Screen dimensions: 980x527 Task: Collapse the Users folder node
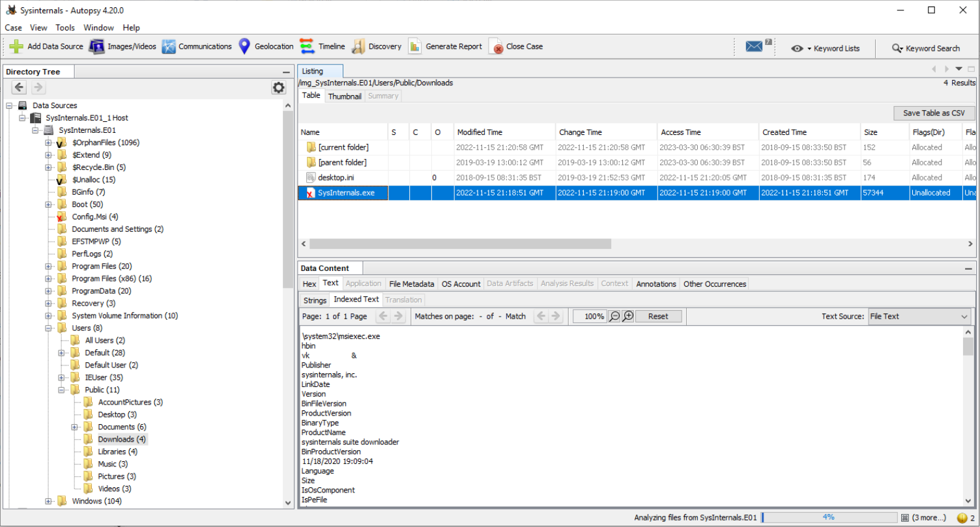(48, 328)
